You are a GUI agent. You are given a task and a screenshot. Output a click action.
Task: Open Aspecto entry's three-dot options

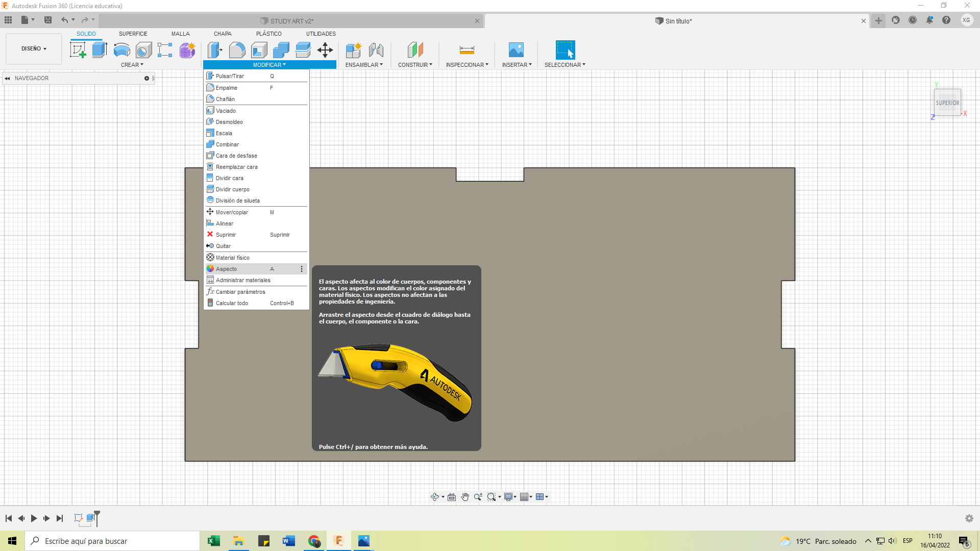click(302, 269)
